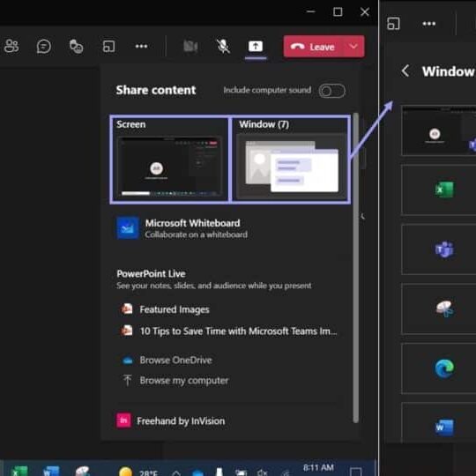This screenshot has height=476, width=476.
Task: Click Browse OneDrive
Action: [167, 361]
